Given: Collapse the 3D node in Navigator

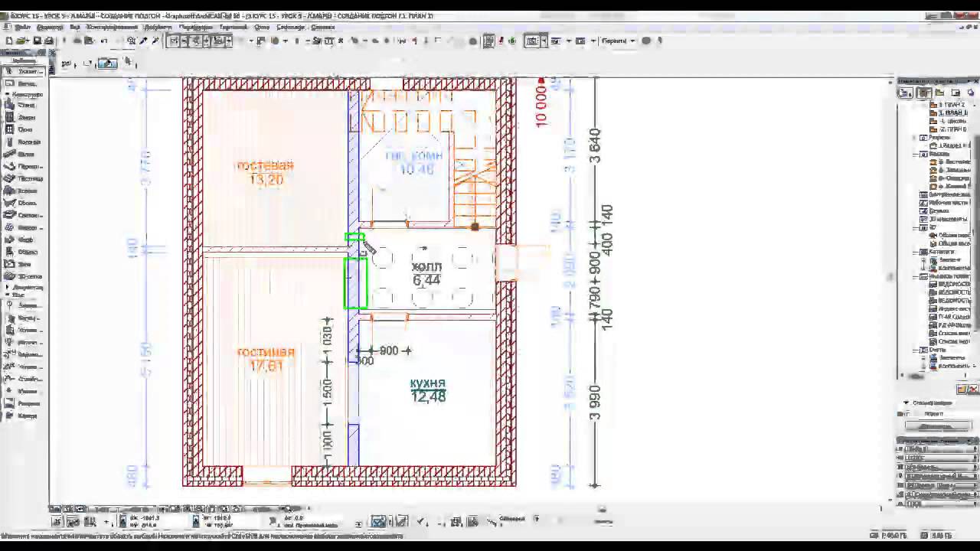Looking at the screenshot, I should click(x=916, y=228).
